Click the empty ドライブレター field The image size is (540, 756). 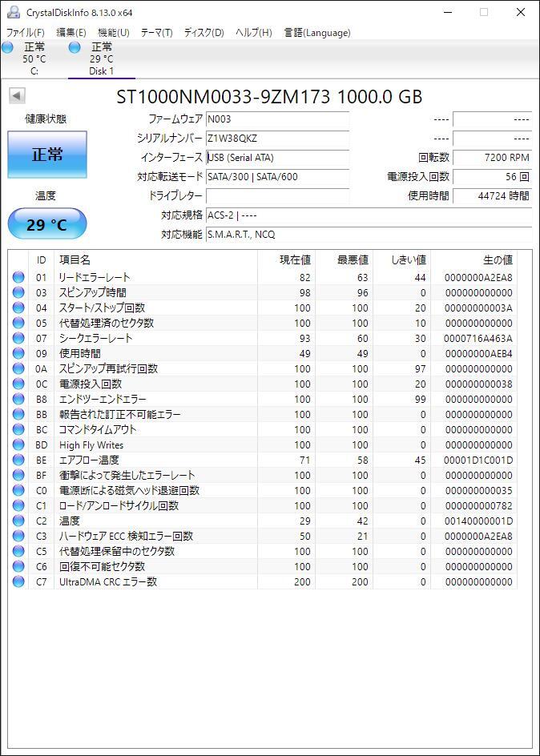[277, 195]
